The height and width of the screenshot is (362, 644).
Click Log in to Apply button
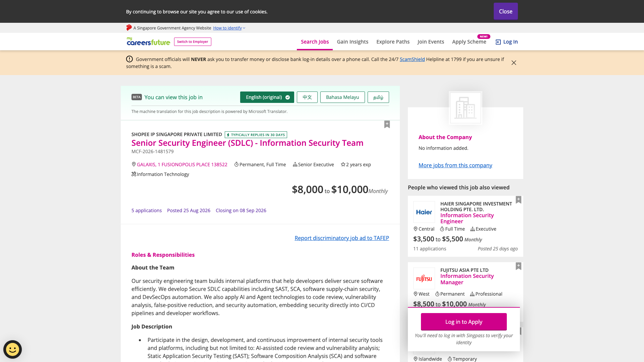coord(464,322)
